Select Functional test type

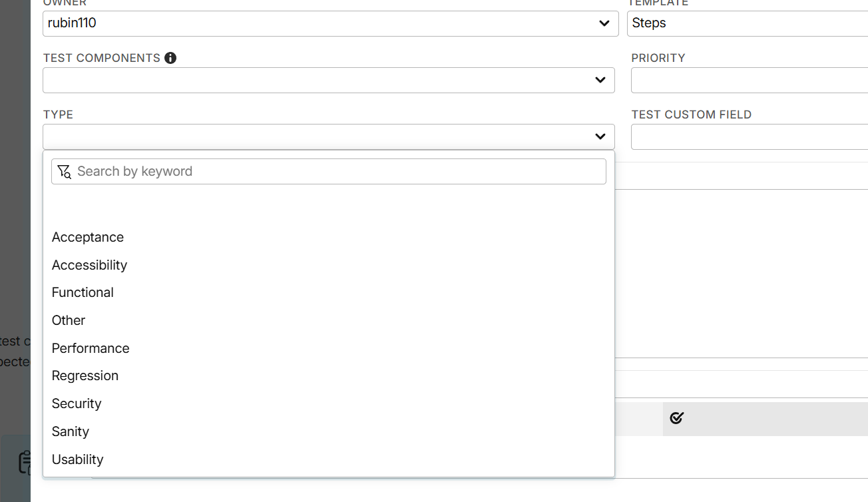[x=83, y=292]
